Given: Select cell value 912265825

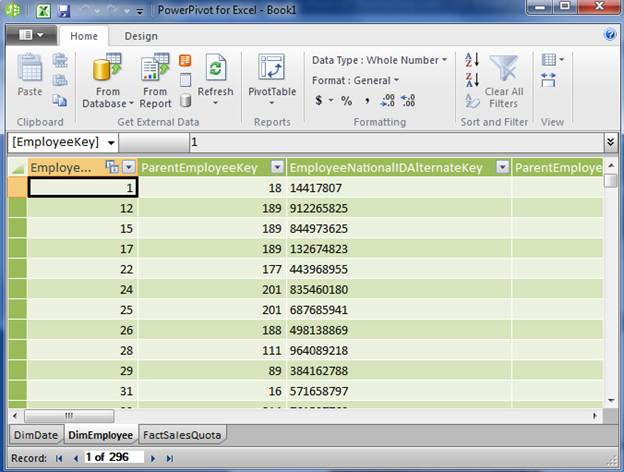Looking at the screenshot, I should coord(399,208).
